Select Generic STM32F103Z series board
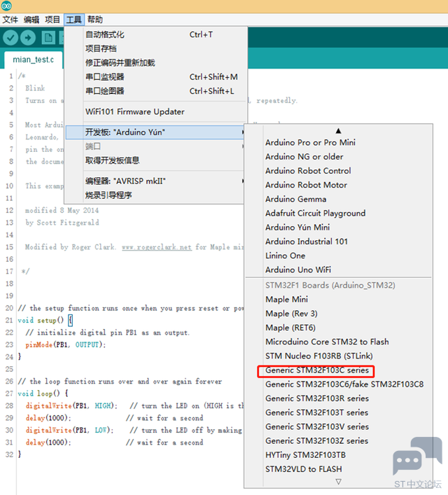The width and height of the screenshot is (448, 495). coord(338,441)
